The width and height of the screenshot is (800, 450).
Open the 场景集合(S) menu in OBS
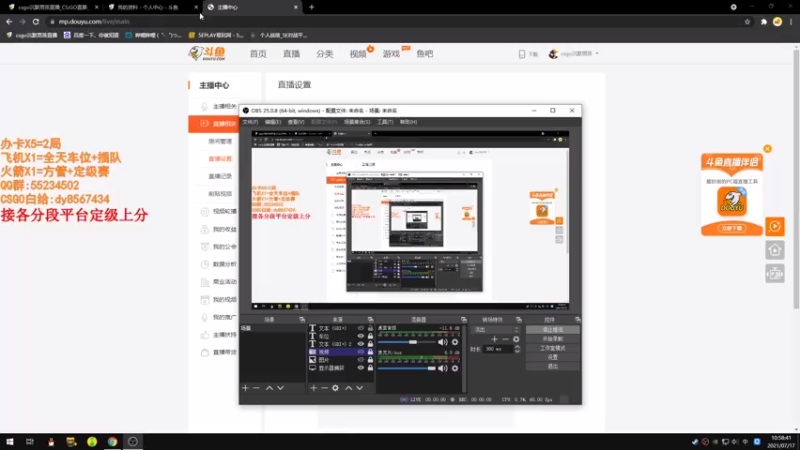click(x=357, y=122)
